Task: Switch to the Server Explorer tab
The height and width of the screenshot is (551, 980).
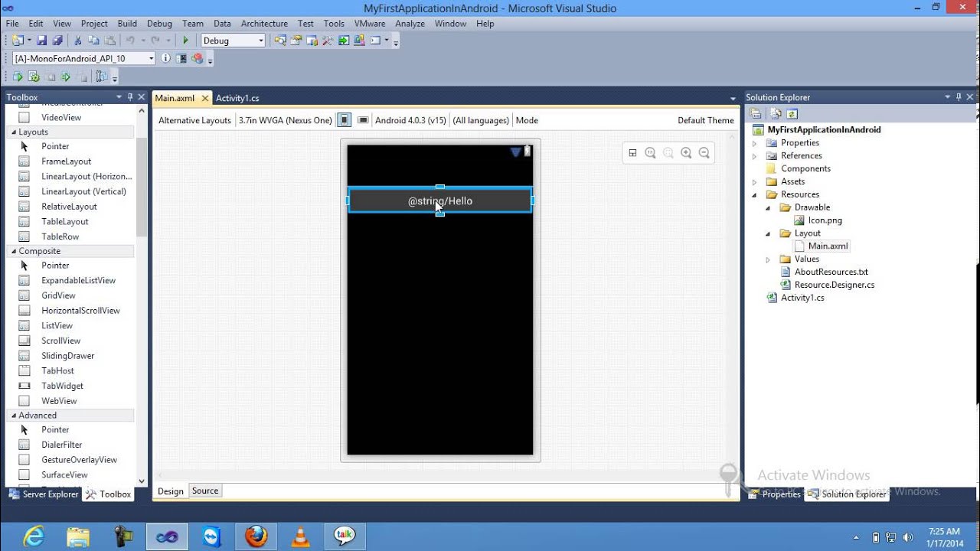Action: tap(44, 494)
